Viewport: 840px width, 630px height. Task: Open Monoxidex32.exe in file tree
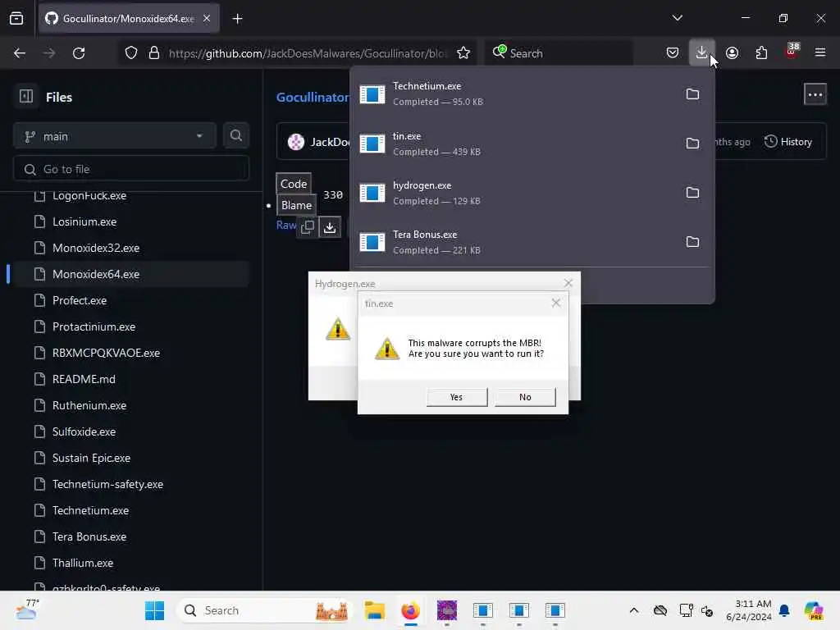[x=96, y=248]
